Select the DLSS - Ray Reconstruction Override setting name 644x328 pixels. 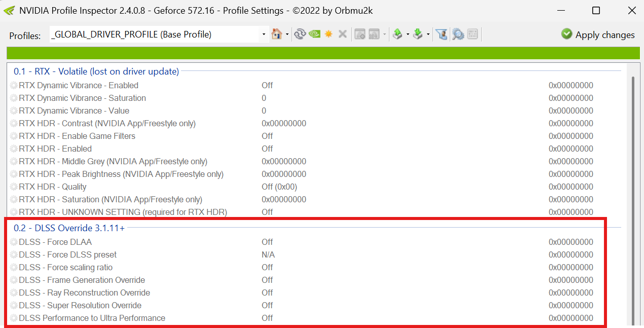coord(84,293)
